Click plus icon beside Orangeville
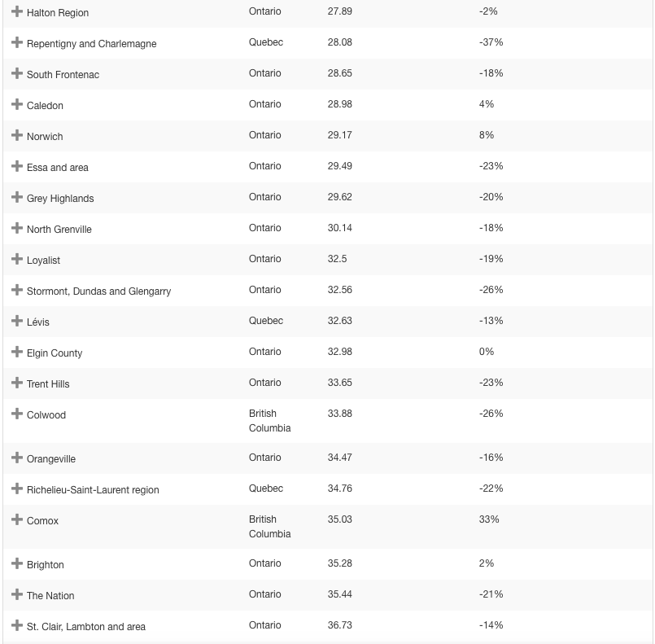Image resolution: width=655 pixels, height=644 pixels. click(x=17, y=458)
